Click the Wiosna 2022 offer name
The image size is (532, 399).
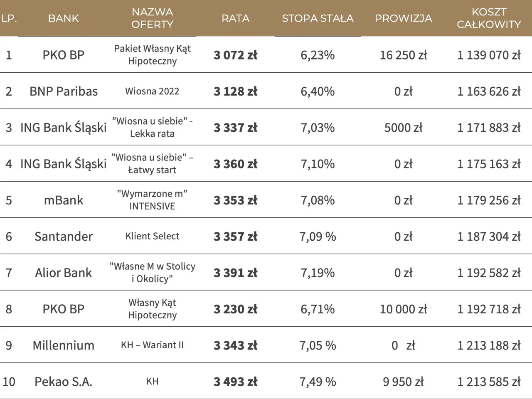click(152, 91)
